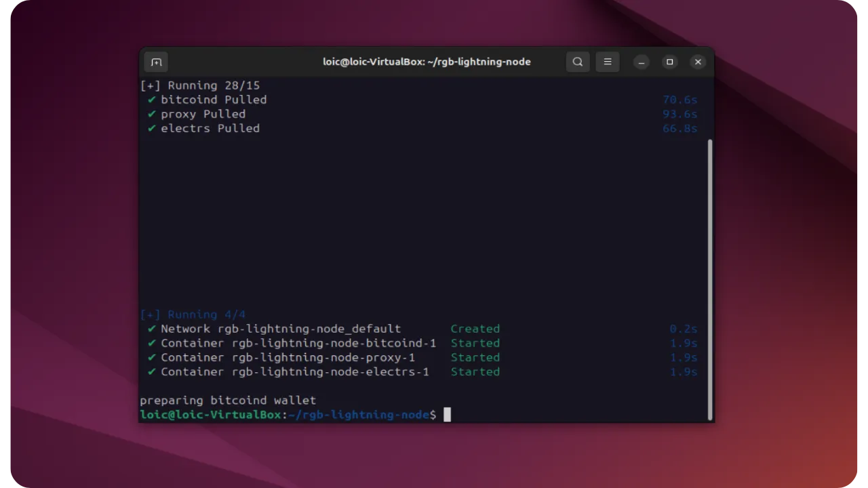Click the checkmark beside Network rgb-lightning-node_default
Image resolution: width=868 pixels, height=488 pixels.
click(x=151, y=329)
